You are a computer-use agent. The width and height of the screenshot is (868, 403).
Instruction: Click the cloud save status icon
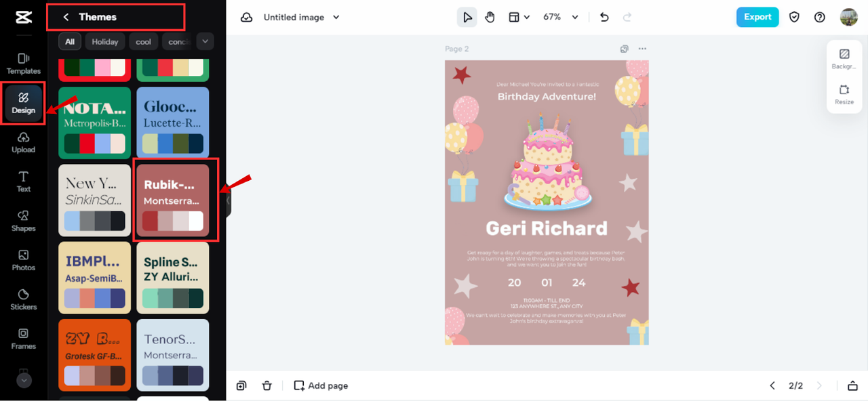coord(247,17)
